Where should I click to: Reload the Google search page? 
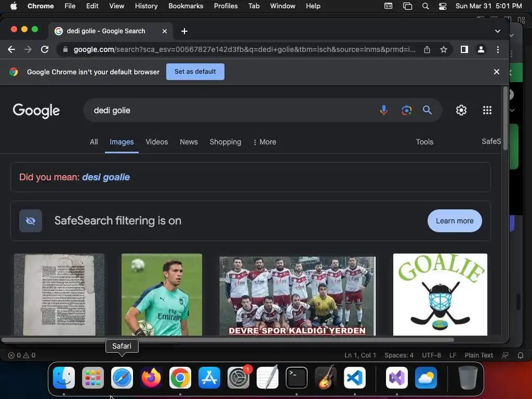[x=45, y=49]
